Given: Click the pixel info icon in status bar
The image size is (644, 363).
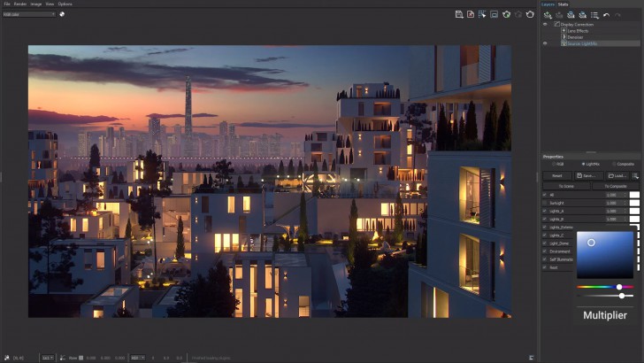Looking at the screenshot, I should pyautogui.click(x=7, y=358).
